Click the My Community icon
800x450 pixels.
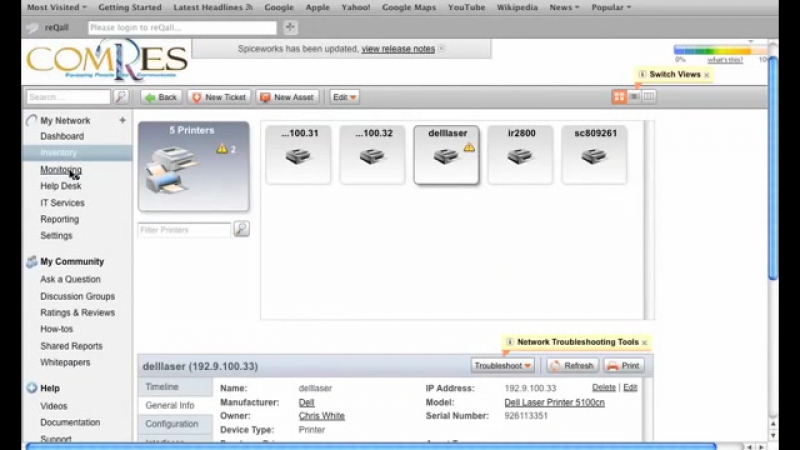point(32,261)
